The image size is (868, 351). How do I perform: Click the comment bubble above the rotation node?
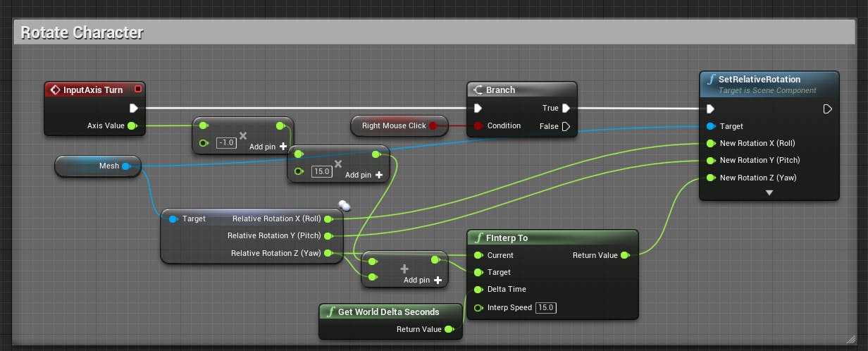coord(344,206)
